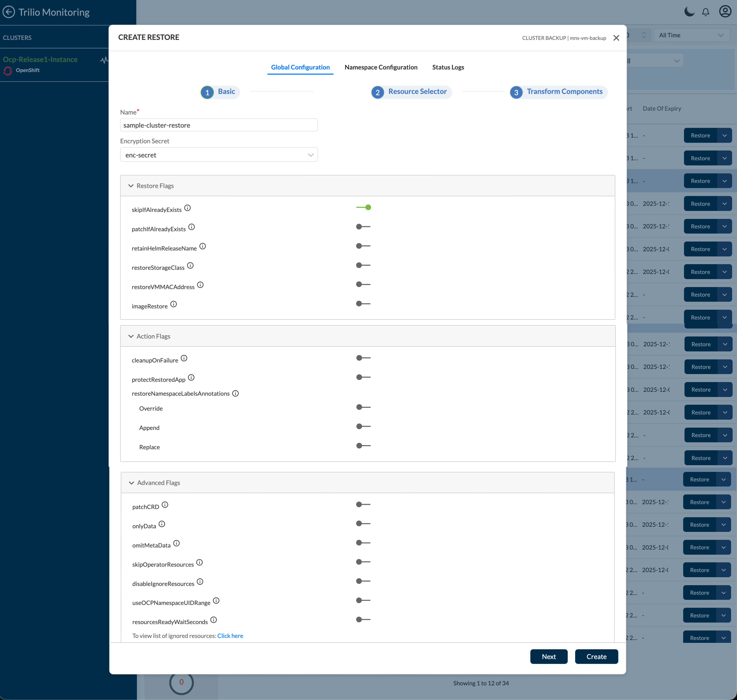Open the Encryption Secret dropdown
Screen dimensions: 737x700
[x=219, y=155]
